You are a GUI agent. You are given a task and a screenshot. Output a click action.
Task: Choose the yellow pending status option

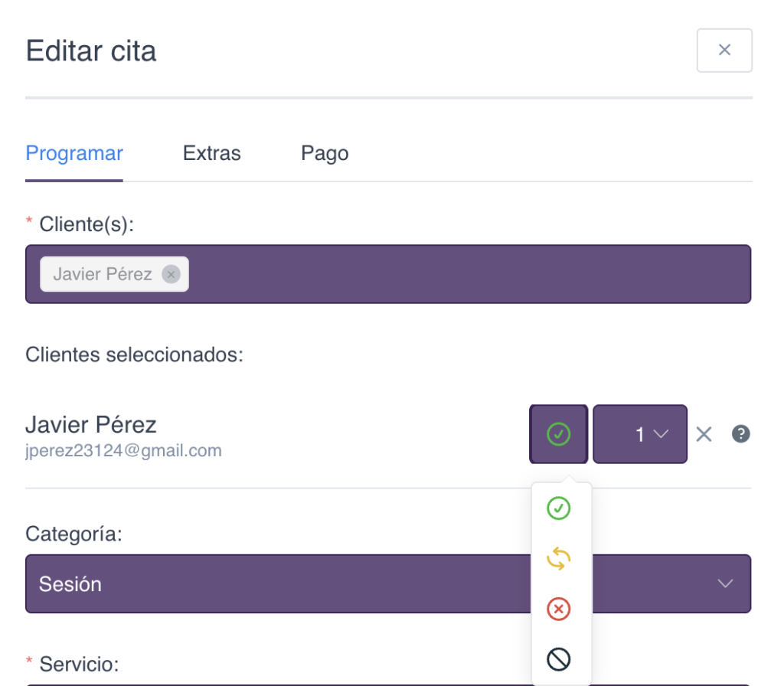pos(559,558)
